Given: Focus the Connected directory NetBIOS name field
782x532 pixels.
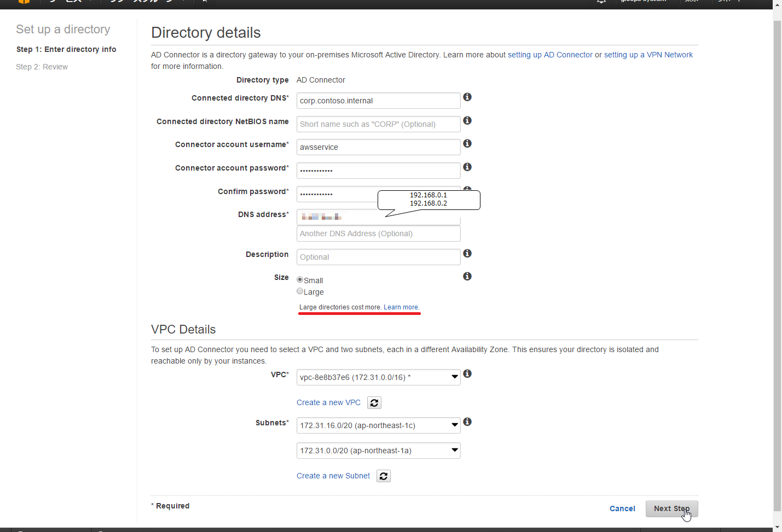Looking at the screenshot, I should [x=378, y=124].
